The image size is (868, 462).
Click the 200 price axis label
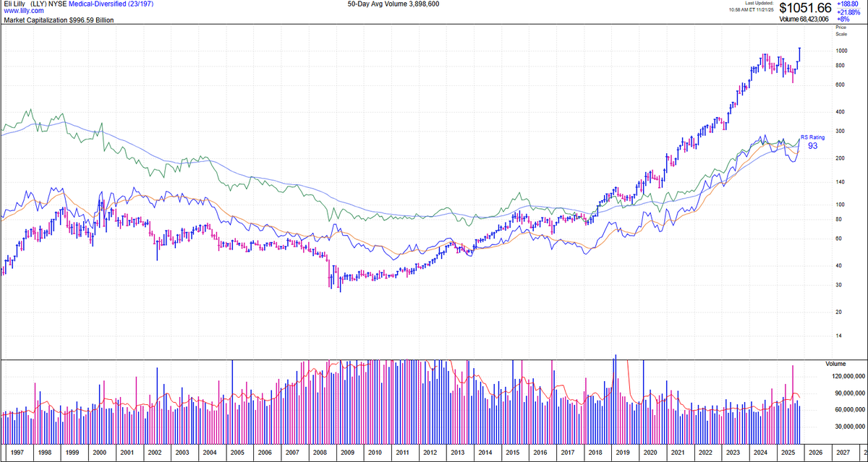pos(840,158)
